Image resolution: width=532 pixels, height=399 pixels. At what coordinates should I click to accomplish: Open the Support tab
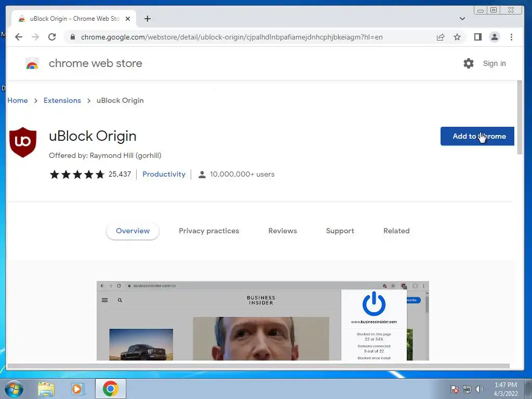tap(340, 231)
